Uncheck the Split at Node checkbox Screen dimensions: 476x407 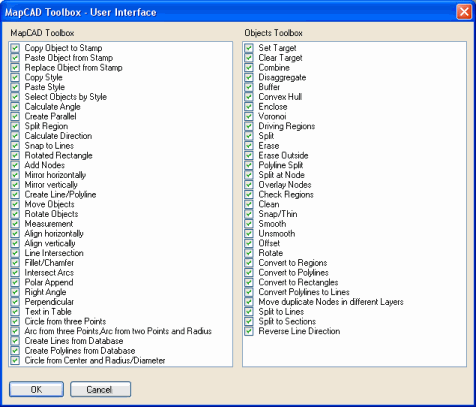tap(249, 175)
